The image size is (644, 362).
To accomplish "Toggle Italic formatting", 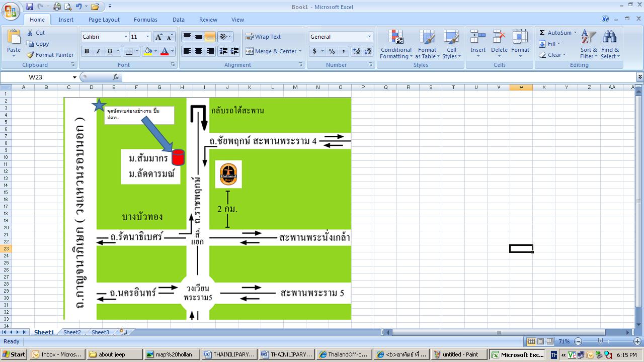I will (x=98, y=51).
